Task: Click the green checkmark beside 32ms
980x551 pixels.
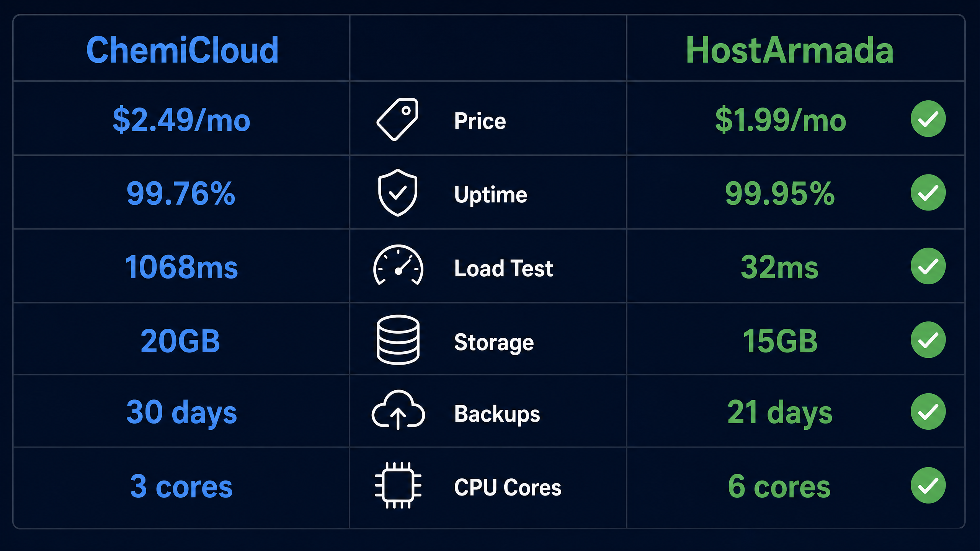Action: (x=928, y=266)
